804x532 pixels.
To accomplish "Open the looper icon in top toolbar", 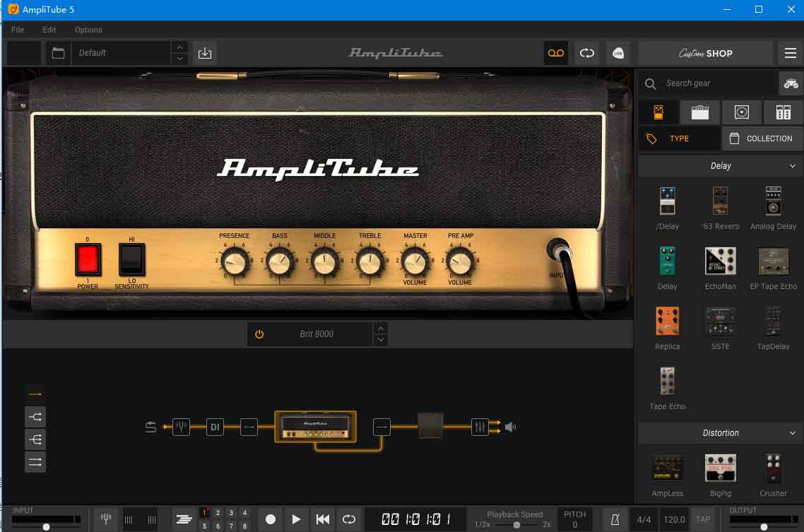I will (586, 53).
